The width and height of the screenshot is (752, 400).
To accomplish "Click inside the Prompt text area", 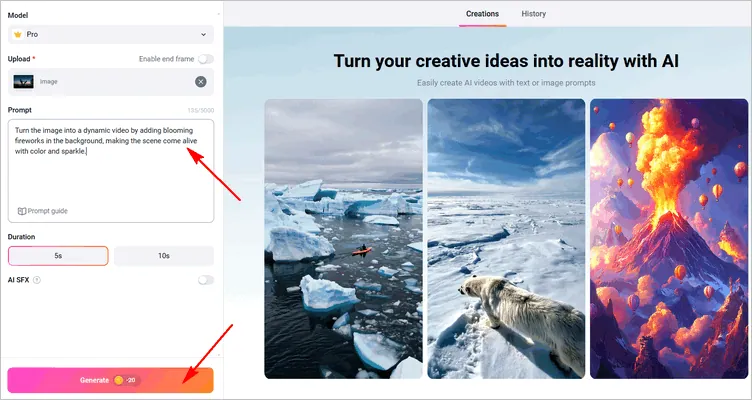I will pyautogui.click(x=111, y=171).
